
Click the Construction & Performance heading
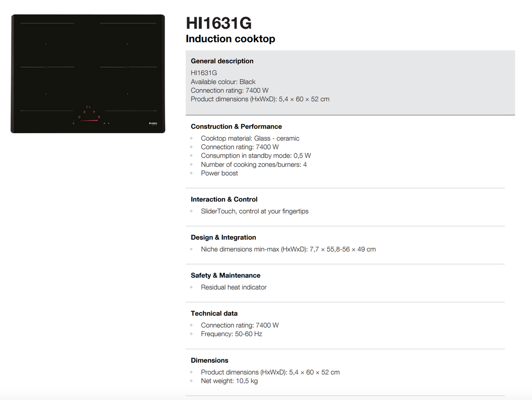(236, 127)
